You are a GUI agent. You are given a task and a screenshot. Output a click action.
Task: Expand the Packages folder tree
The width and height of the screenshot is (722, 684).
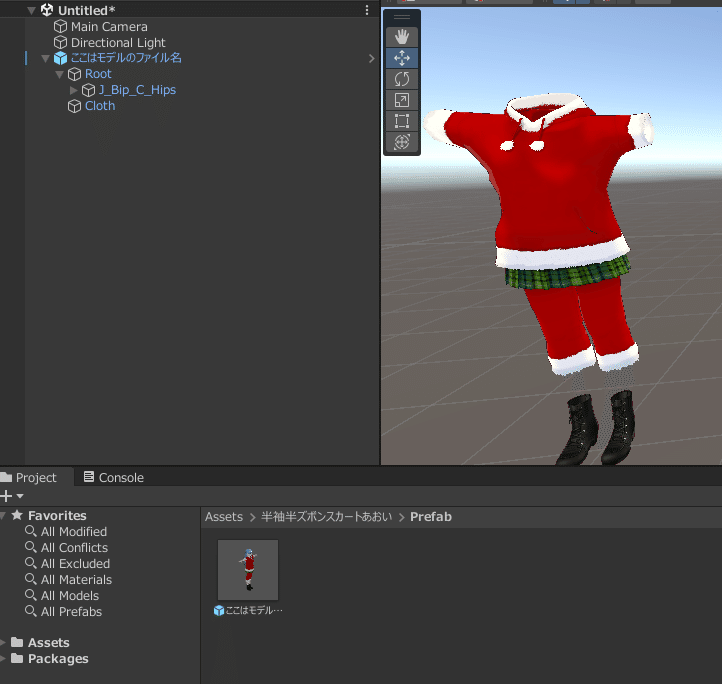3,659
